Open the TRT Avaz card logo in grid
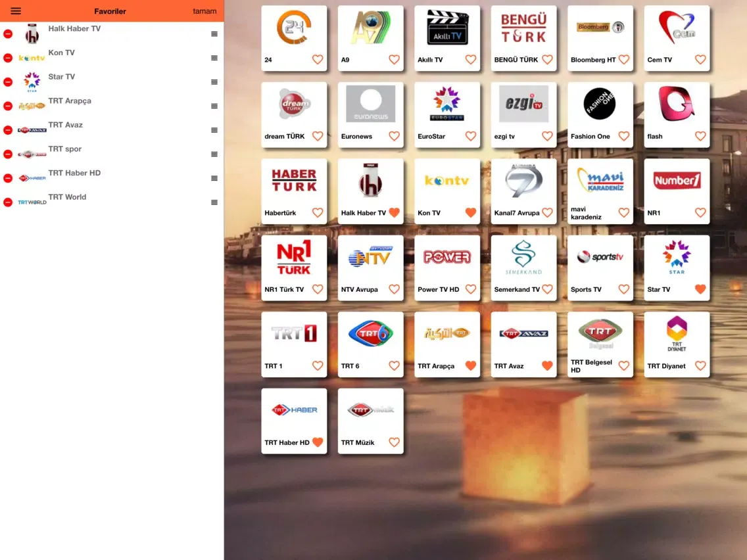The image size is (747, 560). click(523, 333)
